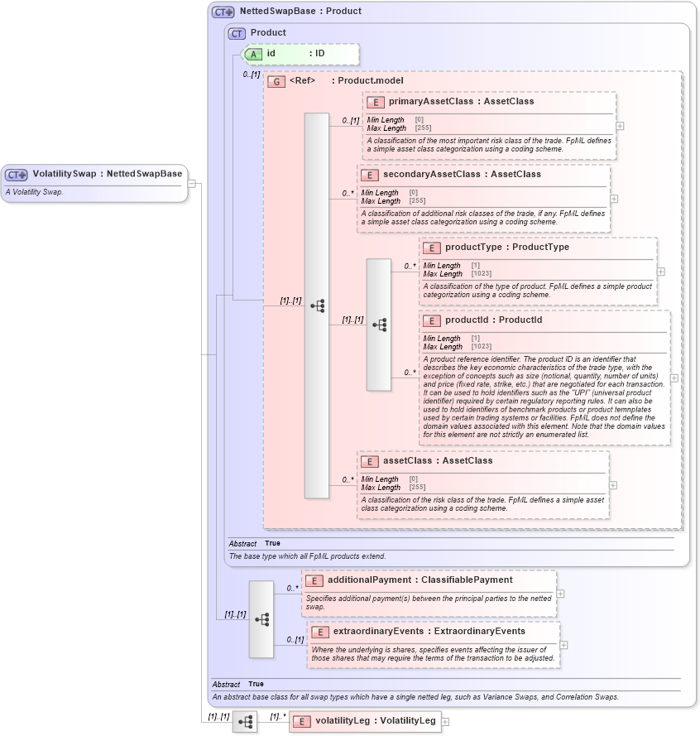Click the G group icon of <Ref> Product.model
Image resolution: width=700 pixels, height=736 pixels.
pyautogui.click(x=276, y=81)
